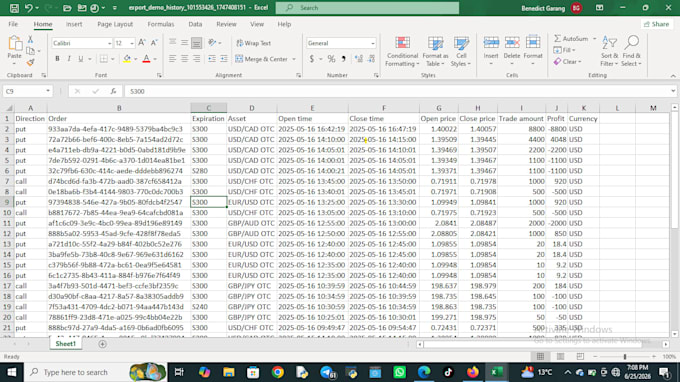680x382 pixels.
Task: Open Conditional Formatting
Action: 402,51
